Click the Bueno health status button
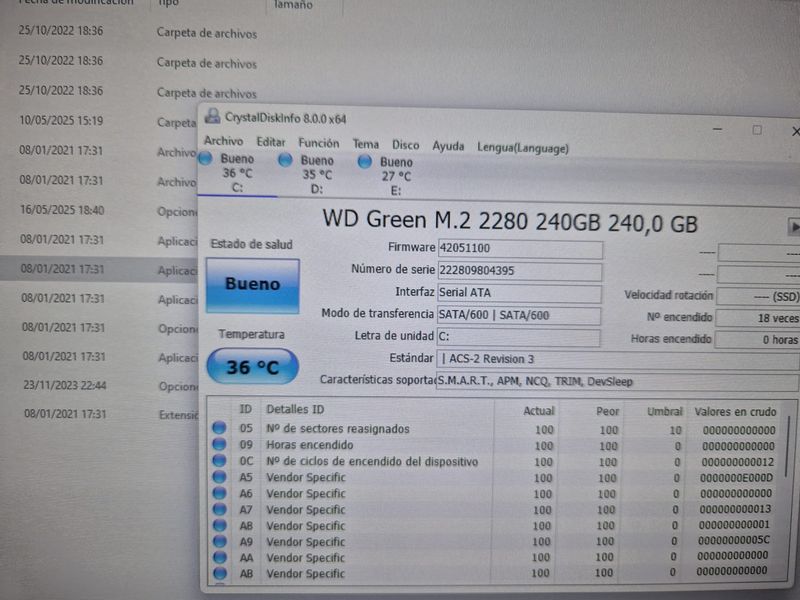The image size is (800, 600). point(253,285)
